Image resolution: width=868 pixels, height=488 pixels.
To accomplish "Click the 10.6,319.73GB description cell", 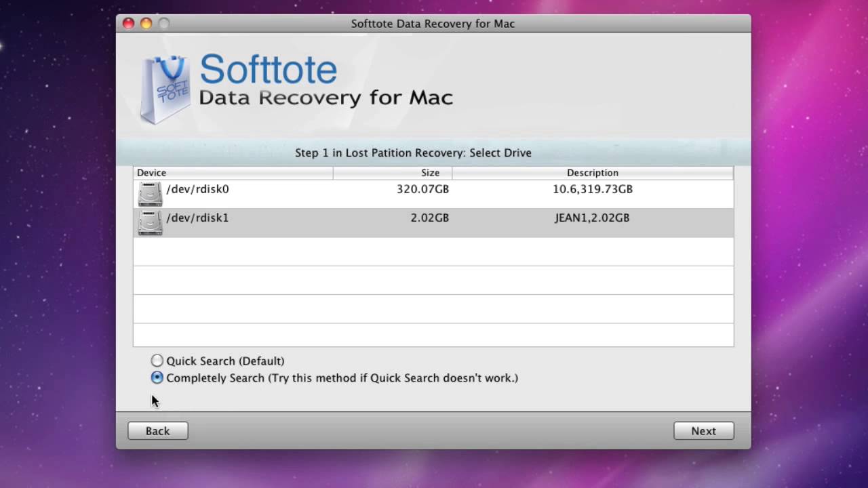I will (592, 189).
